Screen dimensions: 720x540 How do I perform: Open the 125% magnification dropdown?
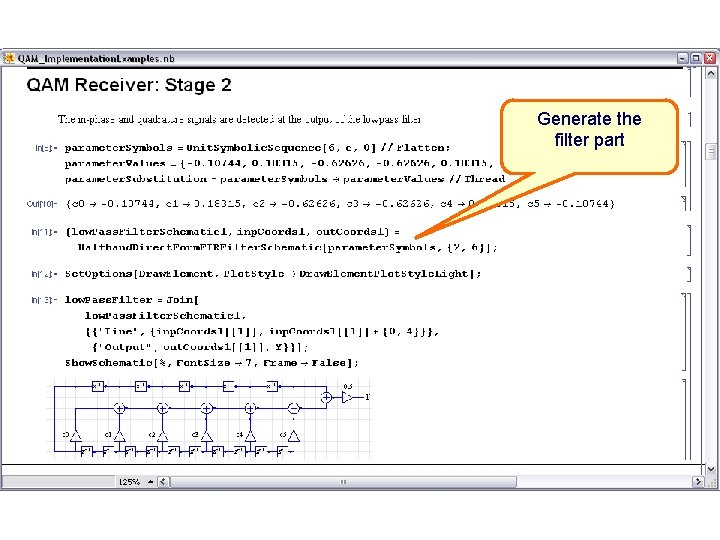(150, 482)
